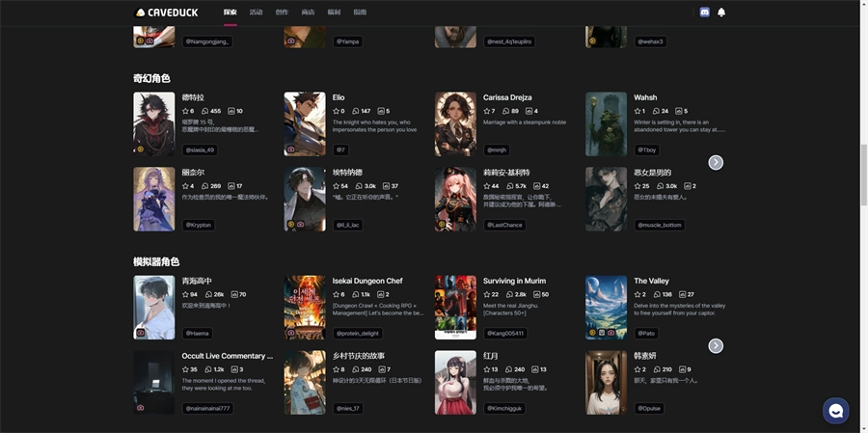This screenshot has width=868, height=433.
Task: Open the Discord icon in the header
Action: point(704,13)
